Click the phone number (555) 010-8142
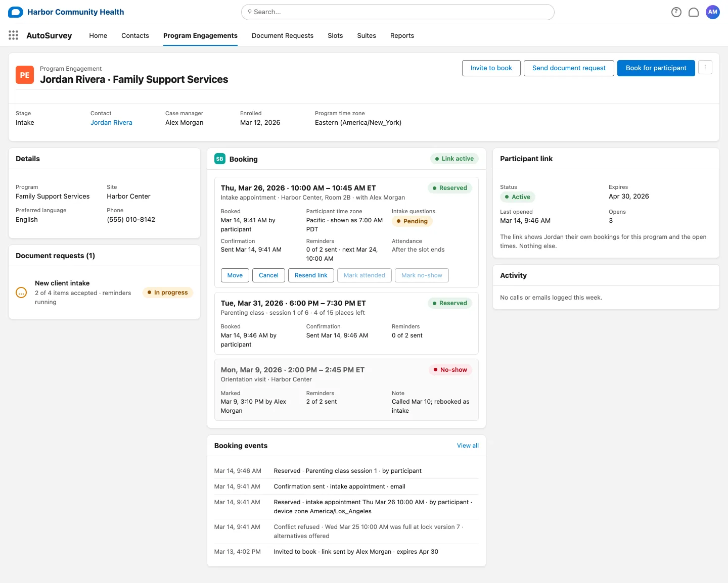 click(131, 220)
